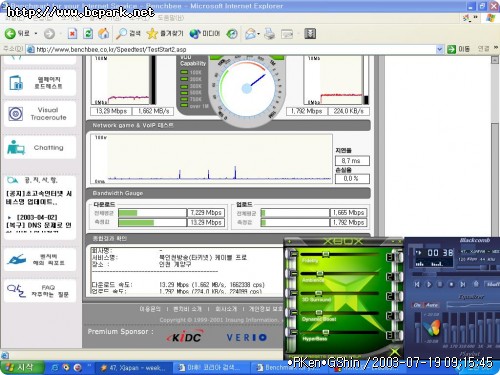The height and width of the screenshot is (375, 500).
Task: Print the page with printer icon
Action: point(270,34)
